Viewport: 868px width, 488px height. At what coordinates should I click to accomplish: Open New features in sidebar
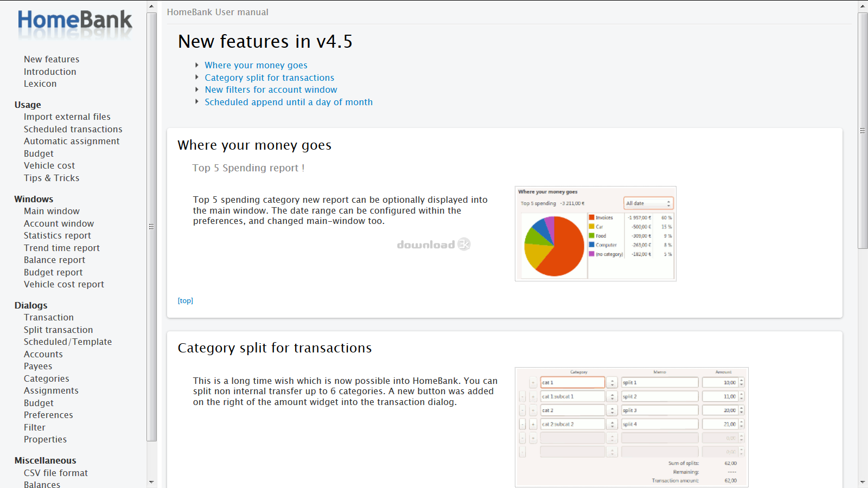[52, 59]
